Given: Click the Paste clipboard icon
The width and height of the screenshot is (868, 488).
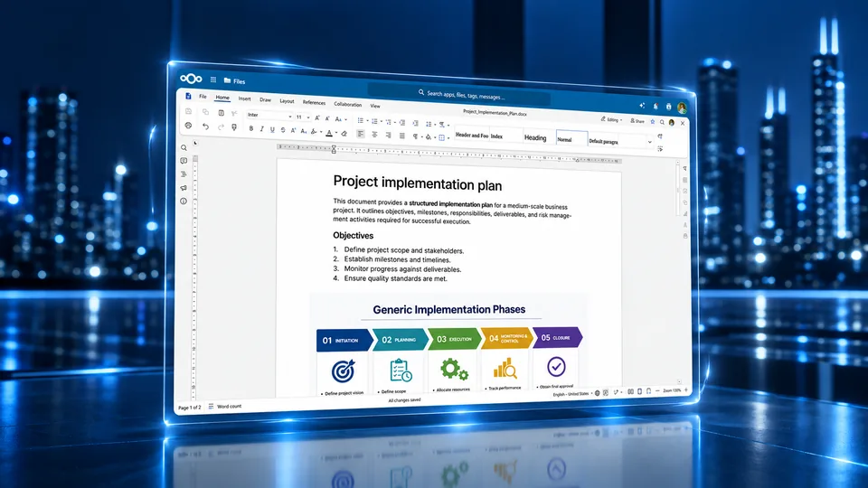Looking at the screenshot, I should pyautogui.click(x=222, y=113).
